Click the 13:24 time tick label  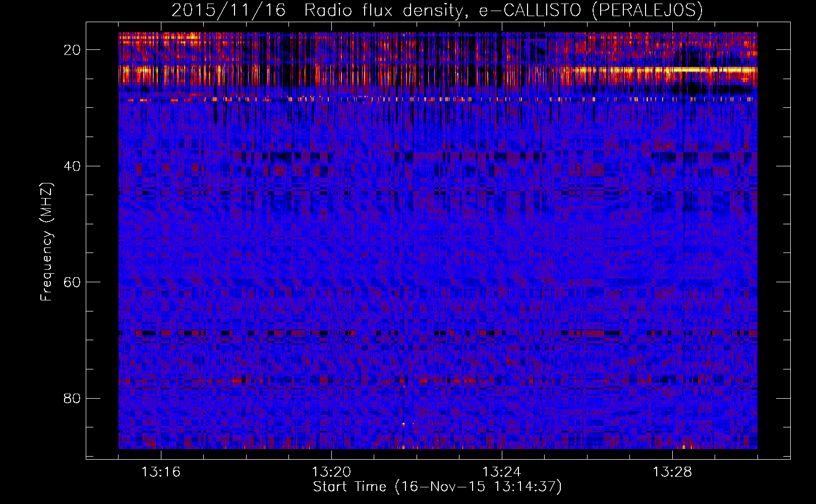[502, 472]
